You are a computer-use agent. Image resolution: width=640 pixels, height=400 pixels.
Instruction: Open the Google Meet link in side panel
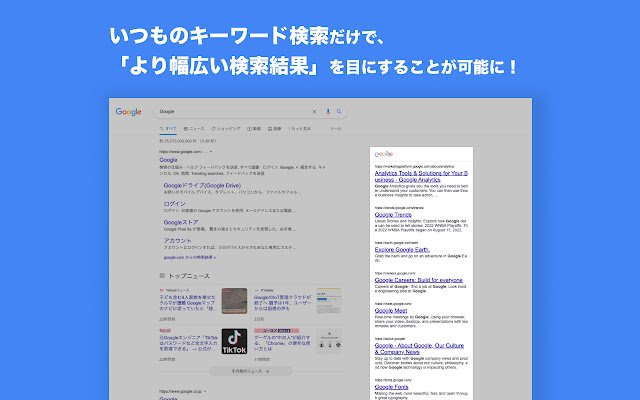coord(391,311)
